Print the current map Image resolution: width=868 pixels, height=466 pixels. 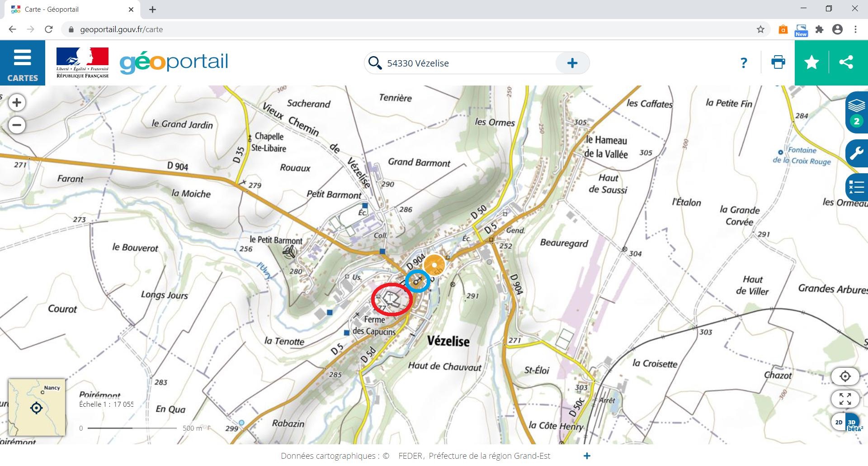click(778, 62)
